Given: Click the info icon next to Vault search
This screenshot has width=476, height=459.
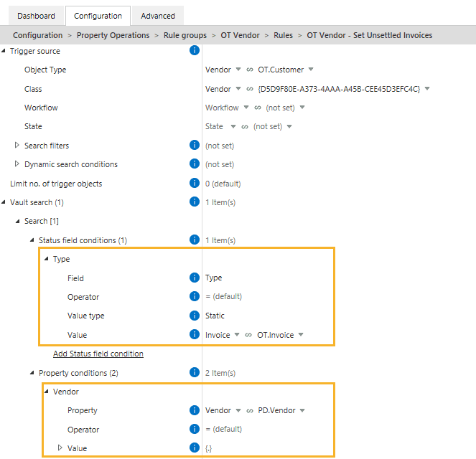Looking at the screenshot, I should tap(195, 202).
